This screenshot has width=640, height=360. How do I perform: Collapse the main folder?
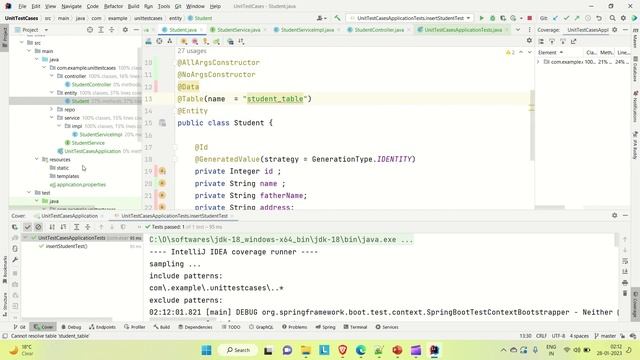[29, 51]
